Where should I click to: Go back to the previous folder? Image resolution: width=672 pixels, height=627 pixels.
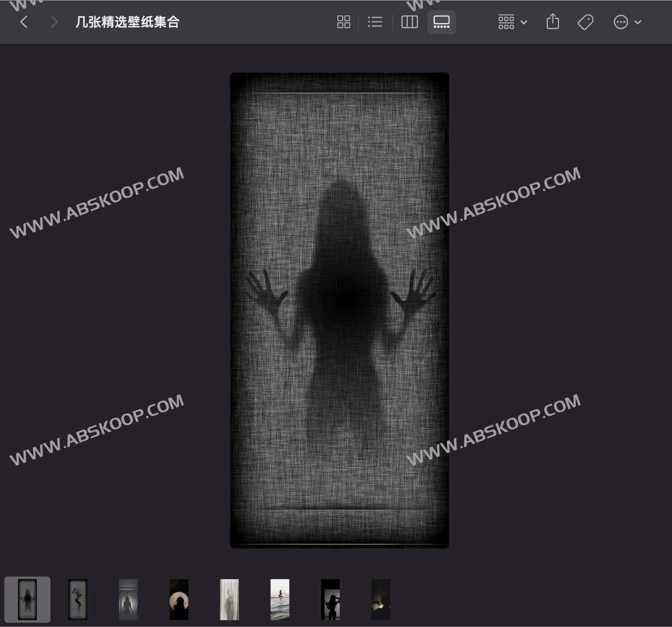(x=24, y=22)
